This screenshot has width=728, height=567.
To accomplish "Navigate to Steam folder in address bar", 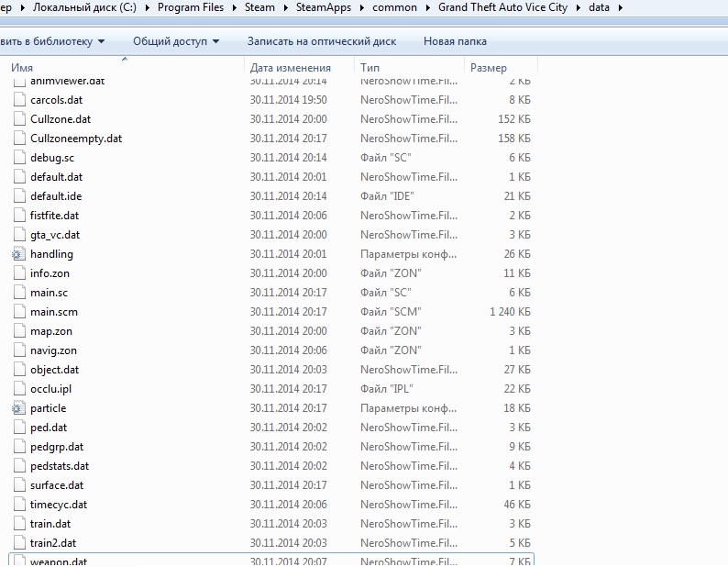I will click(x=259, y=7).
